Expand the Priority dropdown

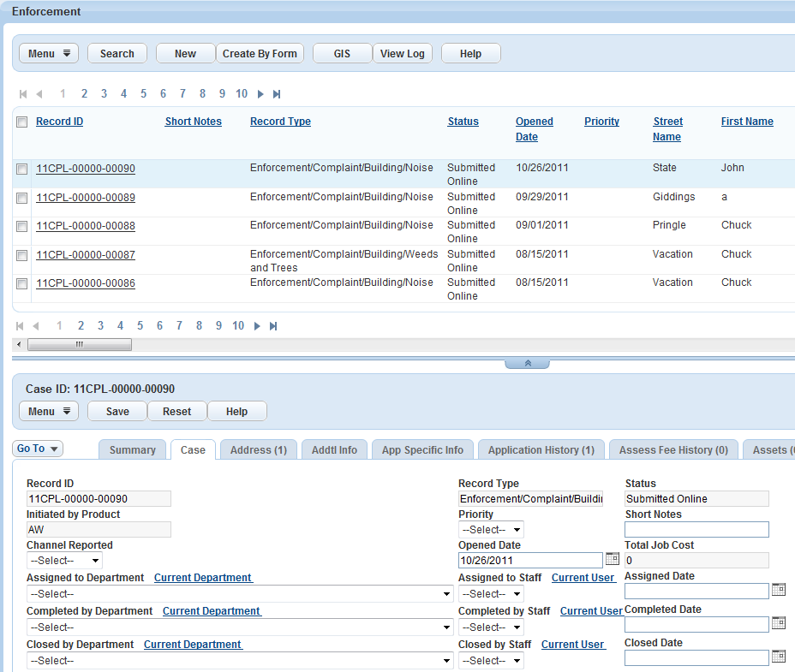(491, 530)
